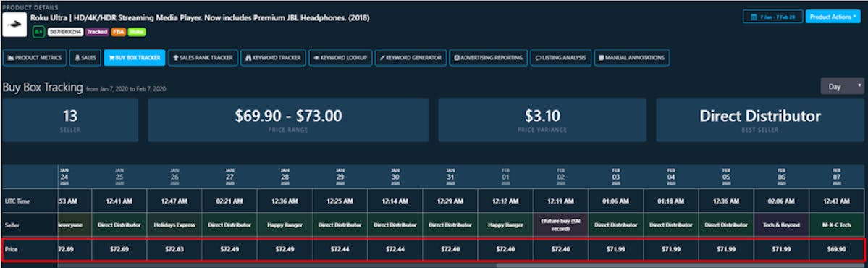This screenshot has height=268, width=868.
Task: Open the Keyword Tracker tab
Action: 273,58
